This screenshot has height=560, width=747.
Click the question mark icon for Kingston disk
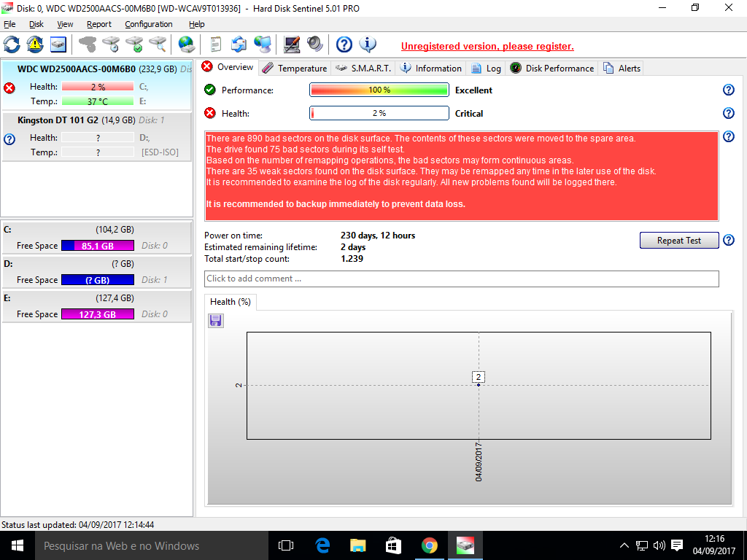(9, 139)
